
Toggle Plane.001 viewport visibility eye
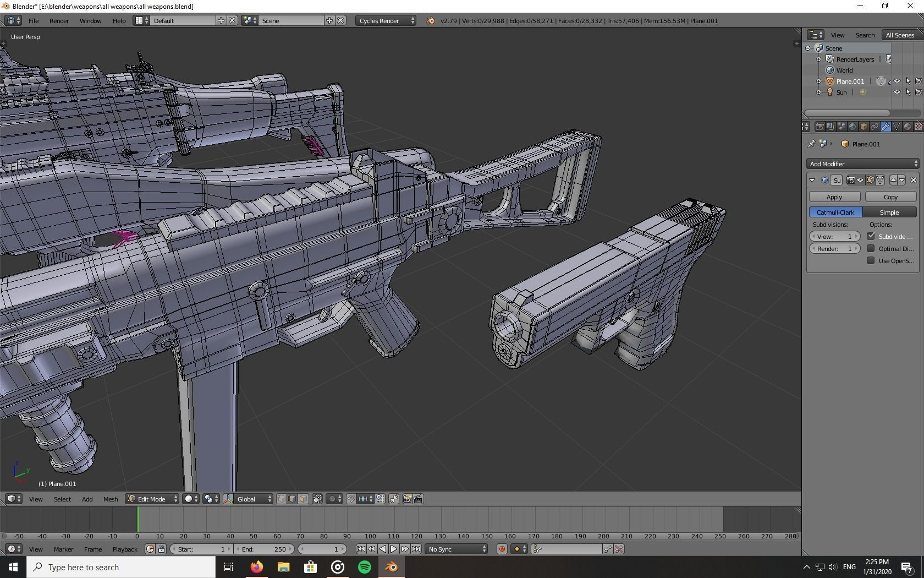(897, 81)
